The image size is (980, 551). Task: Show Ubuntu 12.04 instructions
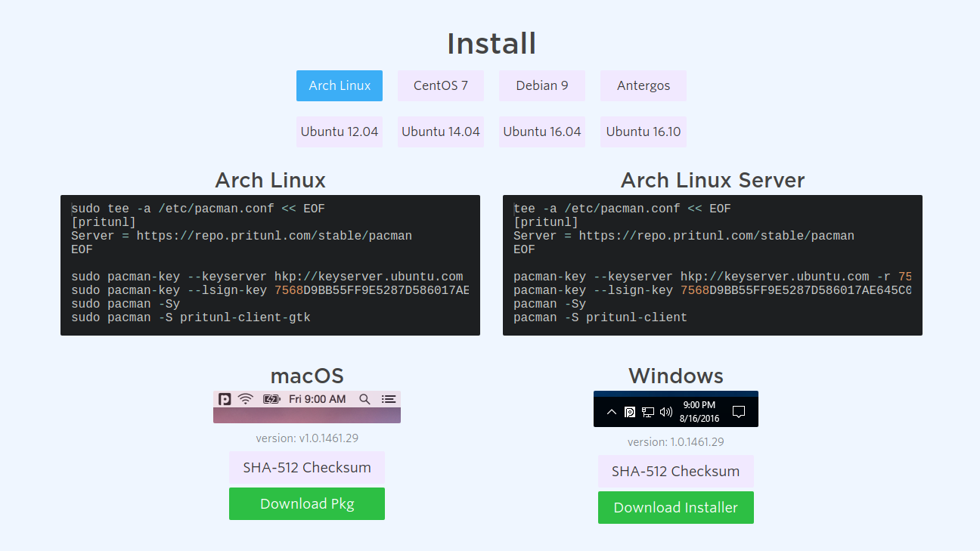pos(340,132)
